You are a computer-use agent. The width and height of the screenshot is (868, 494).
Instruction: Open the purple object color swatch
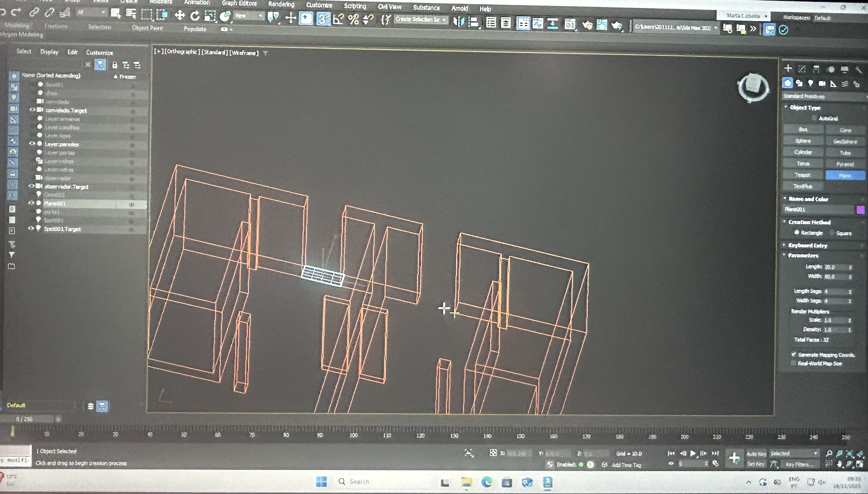point(860,210)
